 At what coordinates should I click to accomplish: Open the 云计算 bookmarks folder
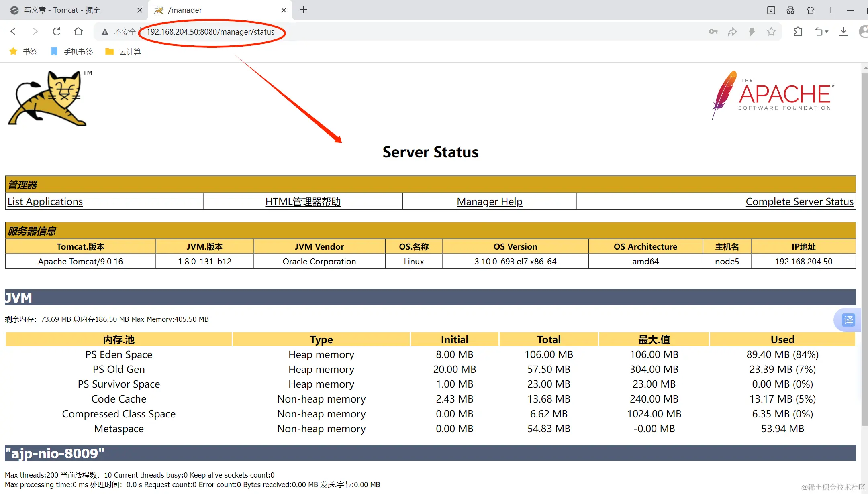pos(123,51)
